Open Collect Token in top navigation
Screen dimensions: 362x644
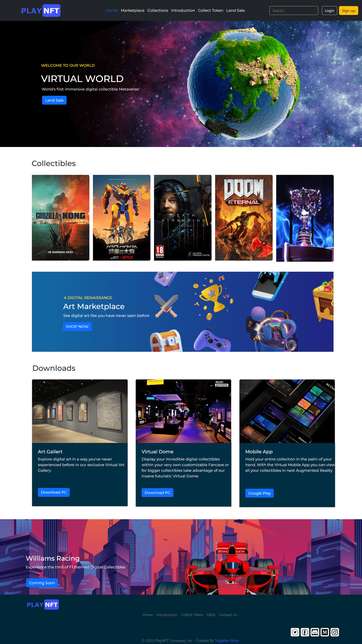(210, 10)
